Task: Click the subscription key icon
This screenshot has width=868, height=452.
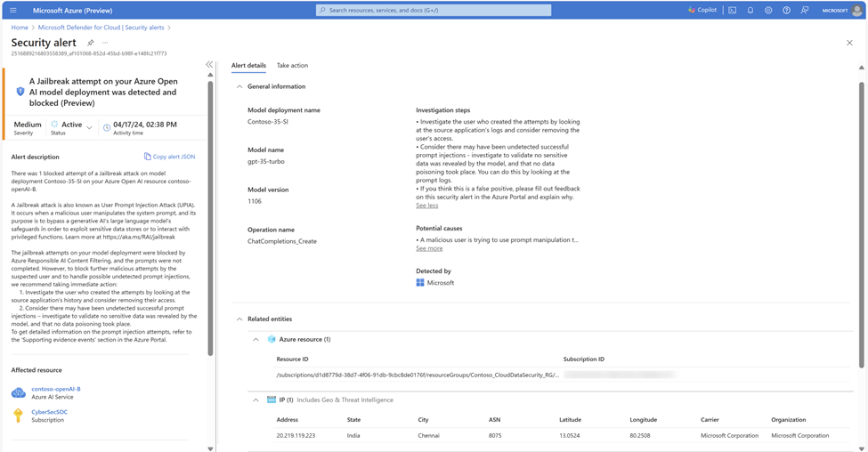Action: [x=19, y=416]
